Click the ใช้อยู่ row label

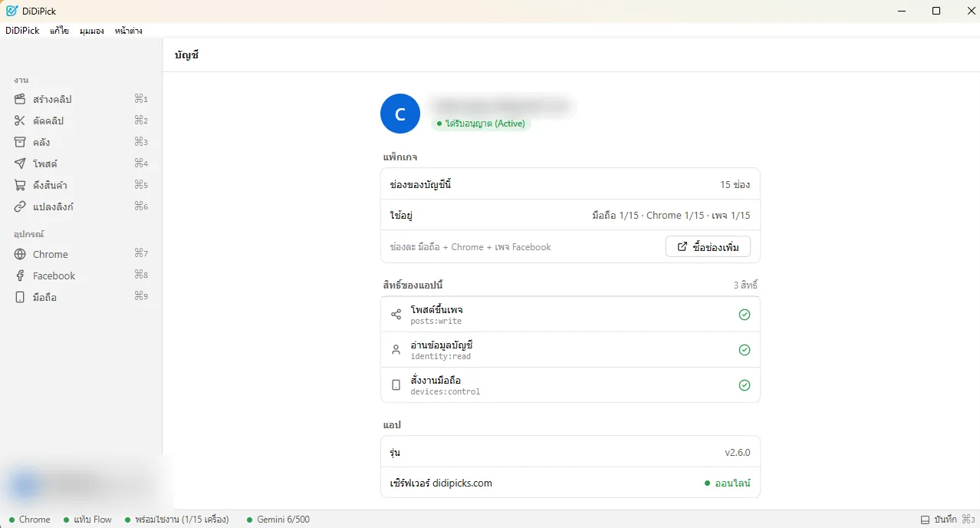pyautogui.click(x=402, y=216)
